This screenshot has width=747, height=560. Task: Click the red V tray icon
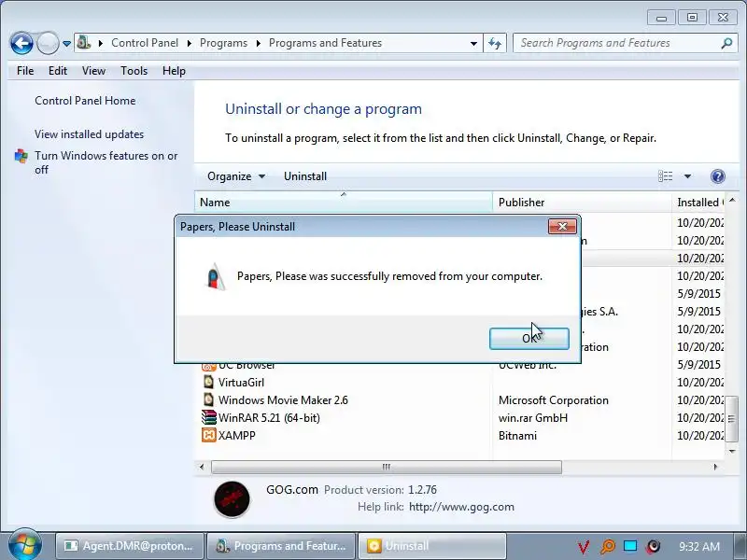tap(583, 547)
